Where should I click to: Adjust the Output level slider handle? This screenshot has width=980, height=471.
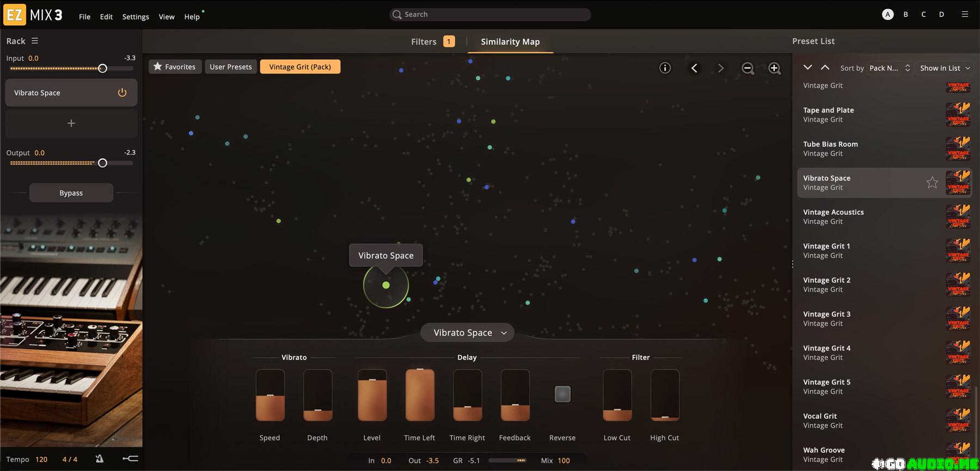pyautogui.click(x=102, y=163)
